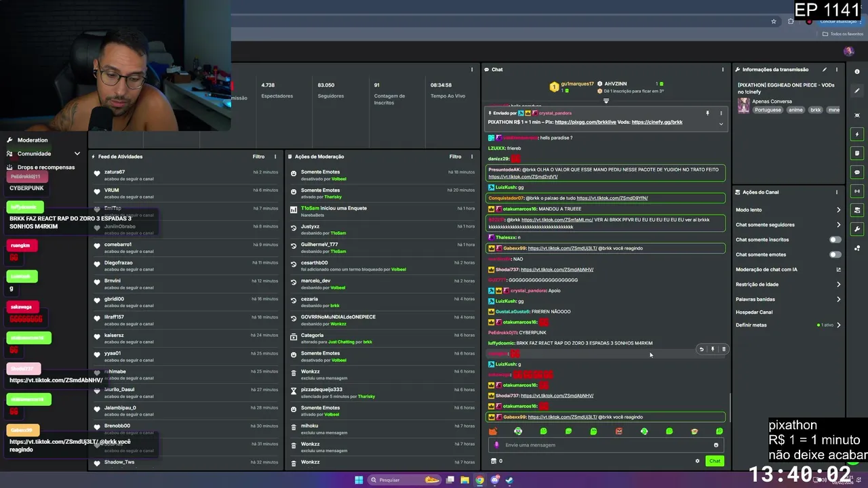Open emote picker in message box

715,445
